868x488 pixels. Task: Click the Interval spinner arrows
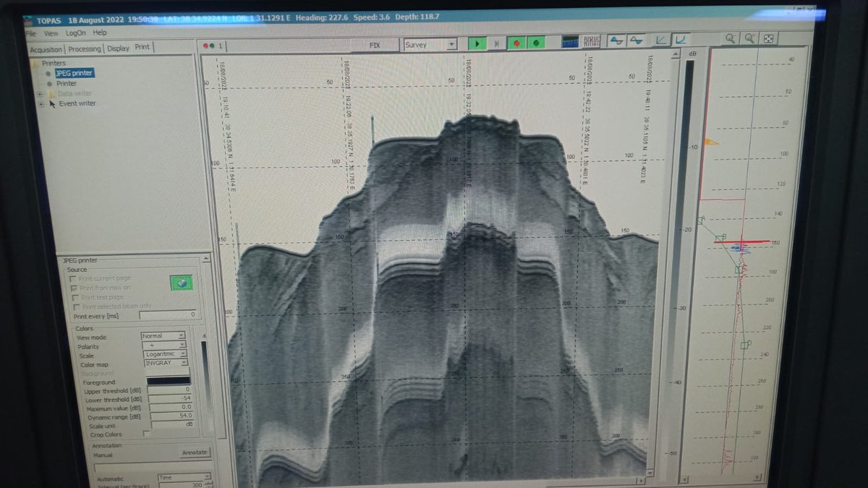(x=208, y=486)
